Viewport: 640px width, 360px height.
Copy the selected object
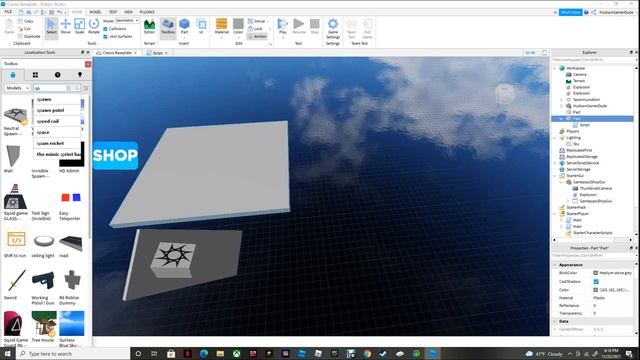pyautogui.click(x=25, y=21)
